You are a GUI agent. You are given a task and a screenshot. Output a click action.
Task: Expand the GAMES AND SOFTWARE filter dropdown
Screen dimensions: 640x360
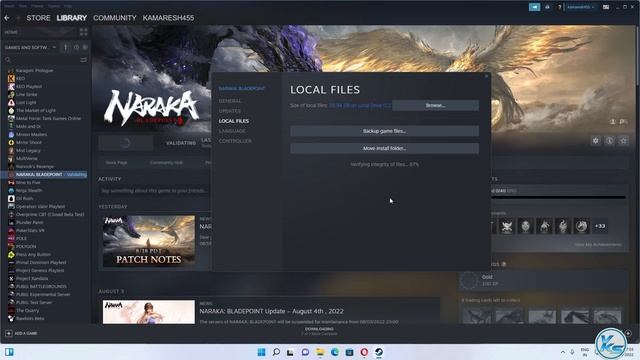coord(30,47)
